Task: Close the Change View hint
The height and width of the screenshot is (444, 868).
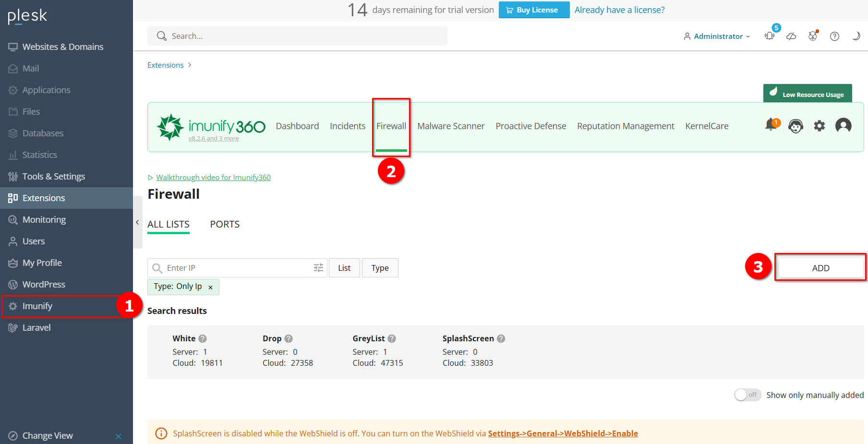Action: (x=119, y=436)
